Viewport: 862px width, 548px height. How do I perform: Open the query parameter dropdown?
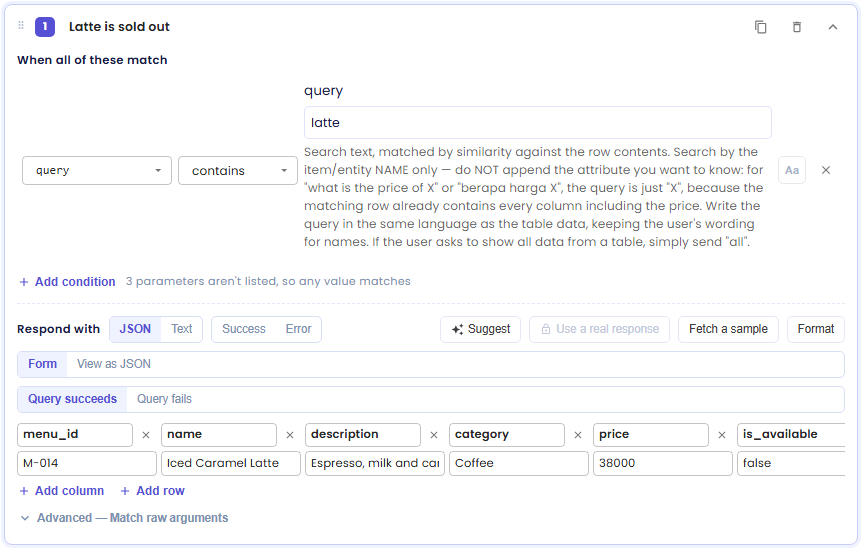97,170
